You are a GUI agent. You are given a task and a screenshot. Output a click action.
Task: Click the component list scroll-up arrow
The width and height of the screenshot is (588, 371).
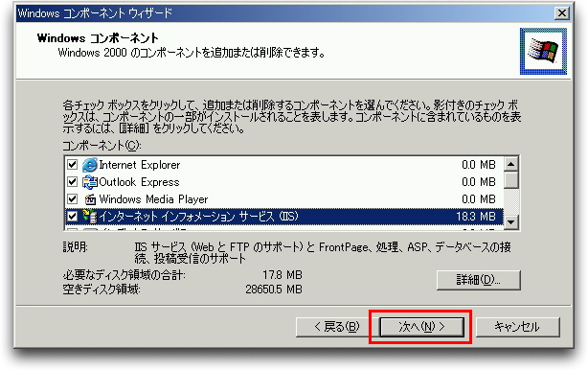point(511,164)
